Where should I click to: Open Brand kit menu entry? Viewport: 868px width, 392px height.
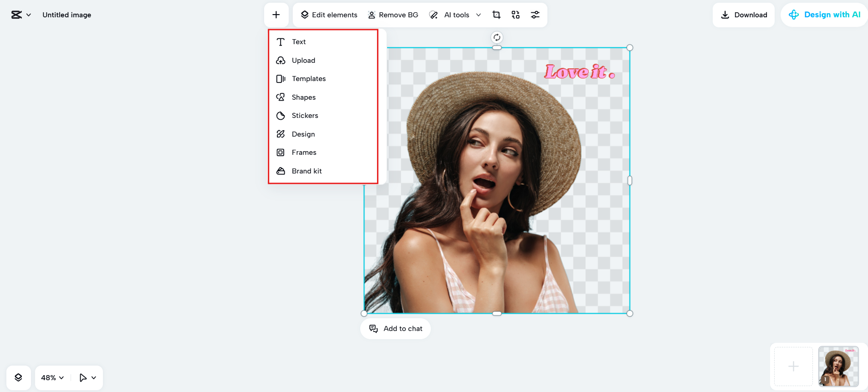[306, 171]
